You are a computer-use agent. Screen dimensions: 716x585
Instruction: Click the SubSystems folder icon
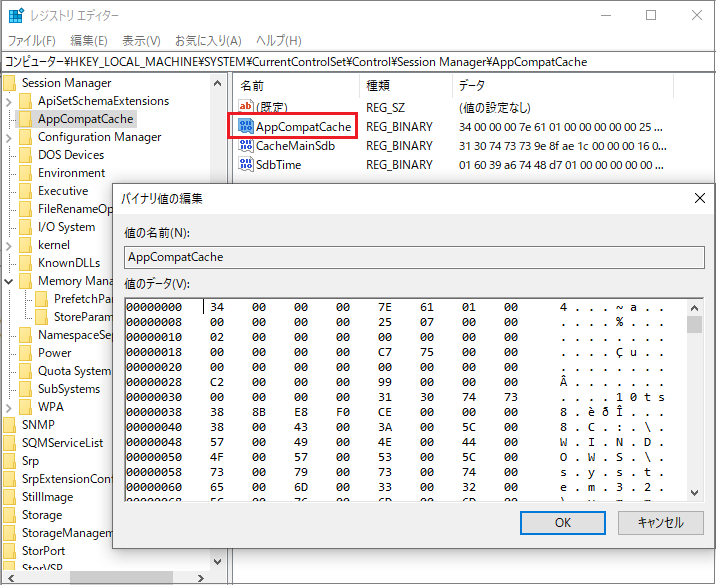click(26, 389)
